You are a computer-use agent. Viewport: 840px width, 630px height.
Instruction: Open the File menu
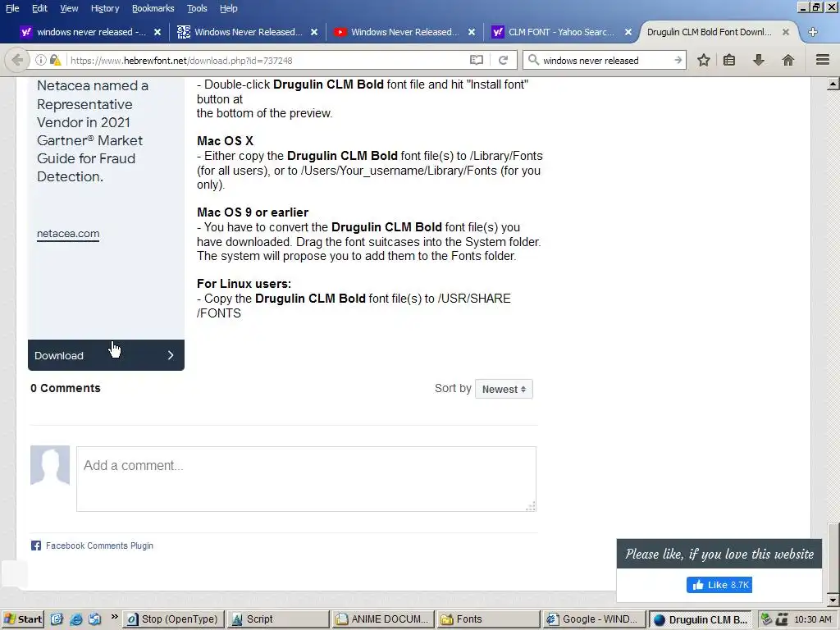pos(11,8)
